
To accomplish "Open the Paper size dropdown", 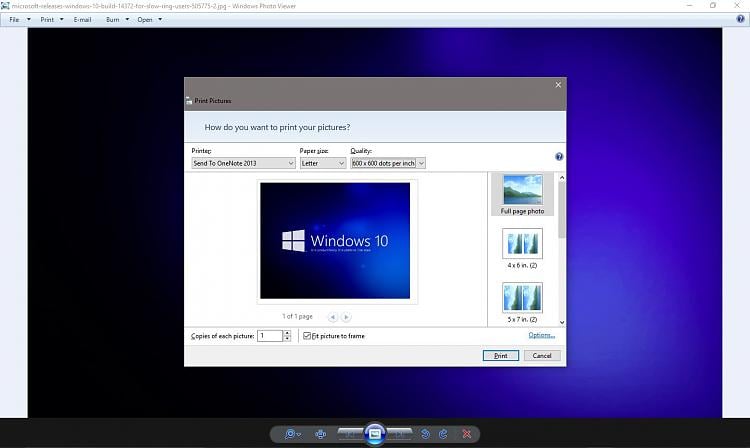I will pyautogui.click(x=323, y=163).
